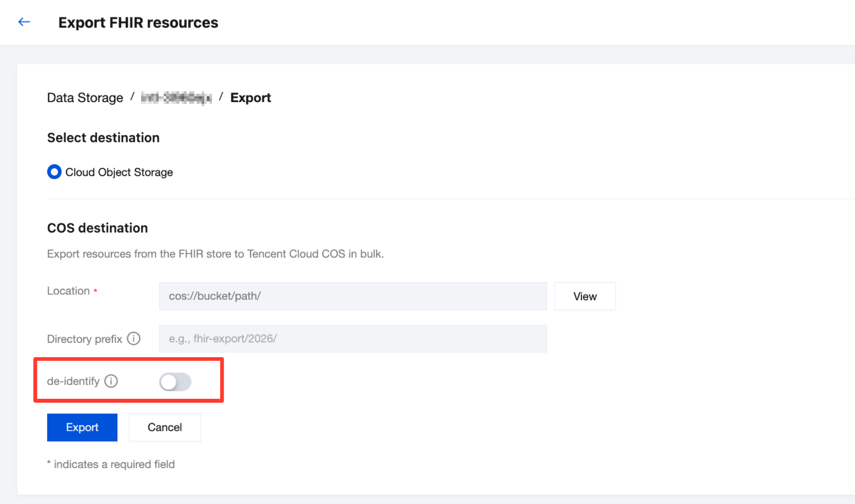Open the View button next to Location
This screenshot has width=855, height=504.
tap(585, 296)
